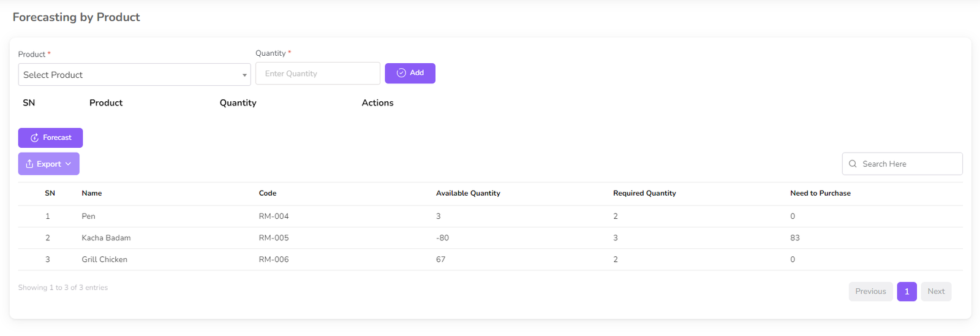The image size is (980, 336).
Task: Click the RM-004 code cell for Pen
Action: click(x=274, y=216)
